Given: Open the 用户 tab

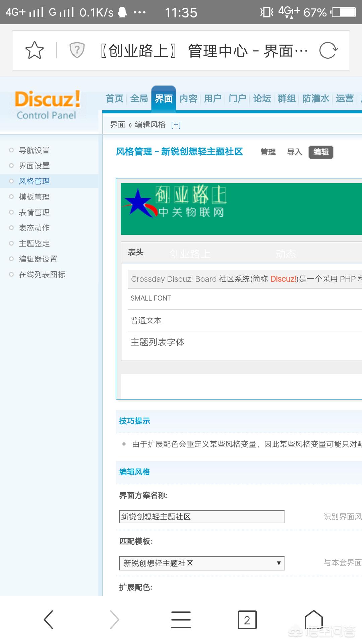Looking at the screenshot, I should pos(213,98).
